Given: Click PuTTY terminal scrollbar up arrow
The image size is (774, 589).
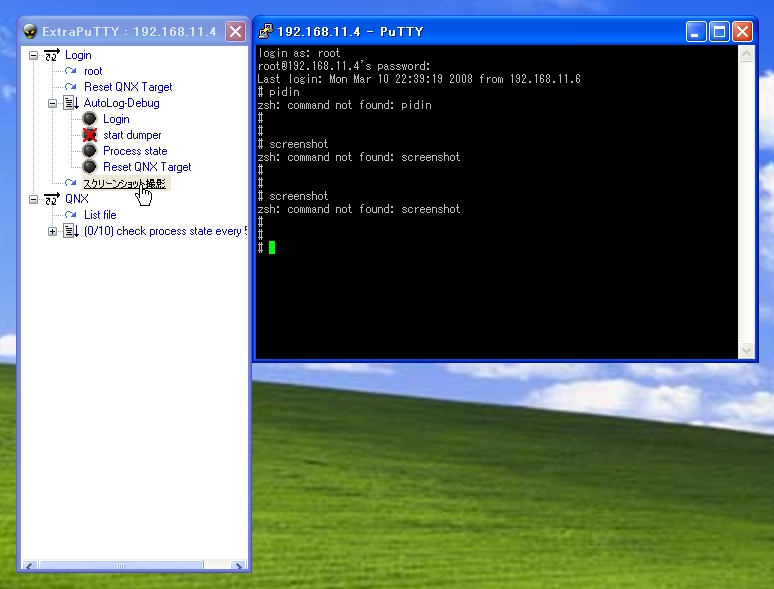Looking at the screenshot, I should [x=746, y=53].
